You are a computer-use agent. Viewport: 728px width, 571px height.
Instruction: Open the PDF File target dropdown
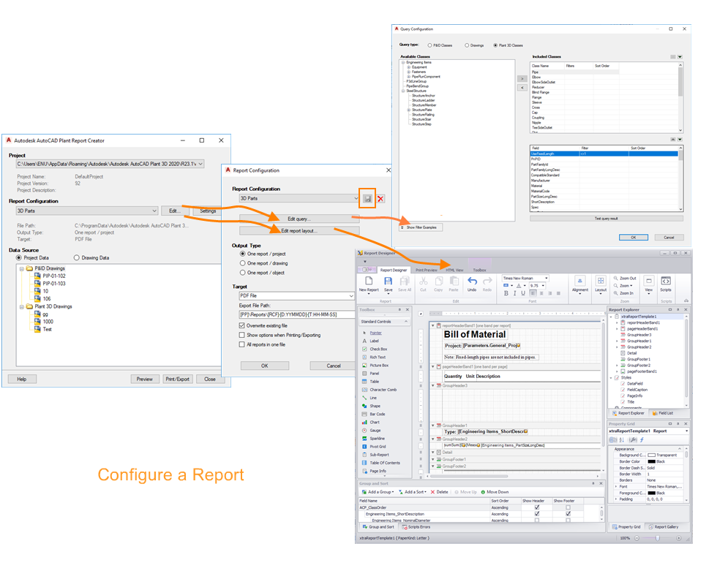[351, 296]
